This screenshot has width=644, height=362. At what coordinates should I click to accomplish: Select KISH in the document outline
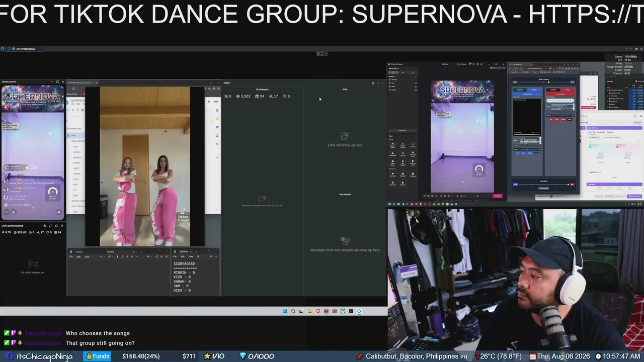click(75, 185)
